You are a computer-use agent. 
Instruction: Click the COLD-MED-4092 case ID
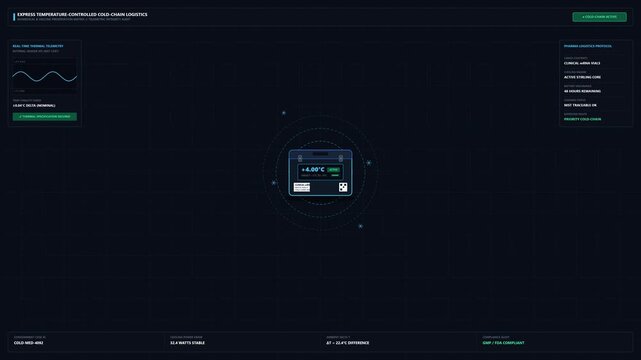29,343
